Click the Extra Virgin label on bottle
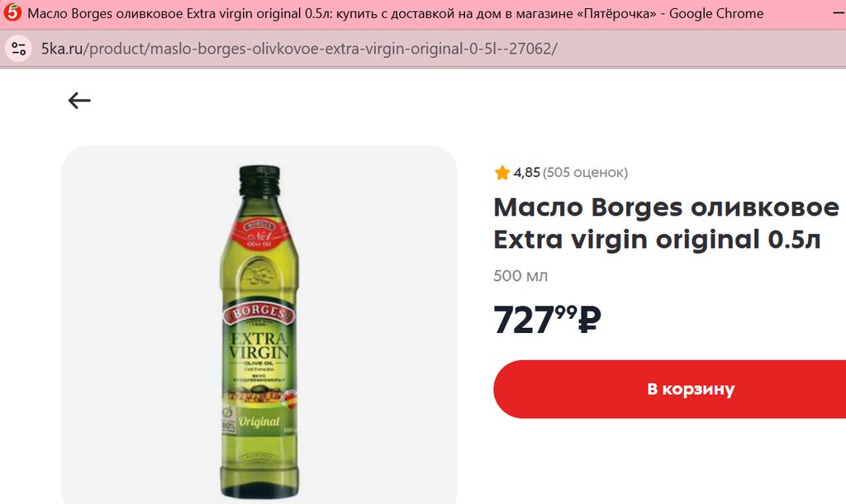846x504 pixels. (x=259, y=346)
